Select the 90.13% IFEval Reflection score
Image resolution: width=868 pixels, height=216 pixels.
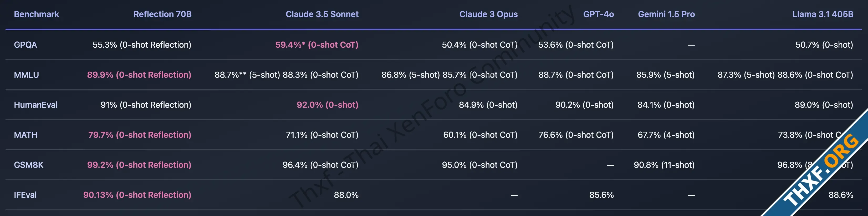[137, 195]
